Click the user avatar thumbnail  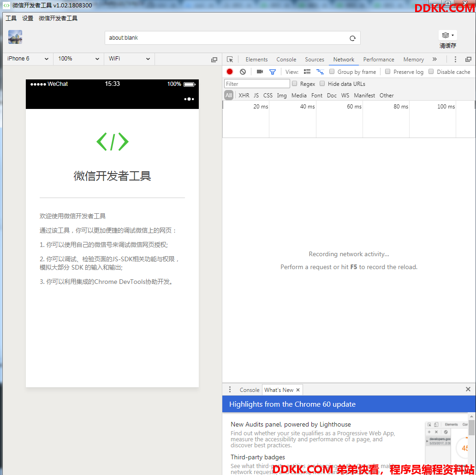tap(15, 37)
